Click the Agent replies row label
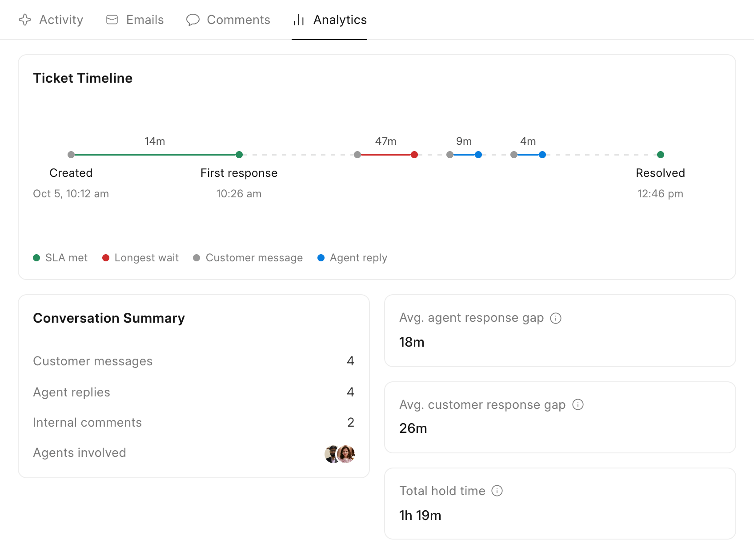This screenshot has height=560, width=754. point(72,392)
